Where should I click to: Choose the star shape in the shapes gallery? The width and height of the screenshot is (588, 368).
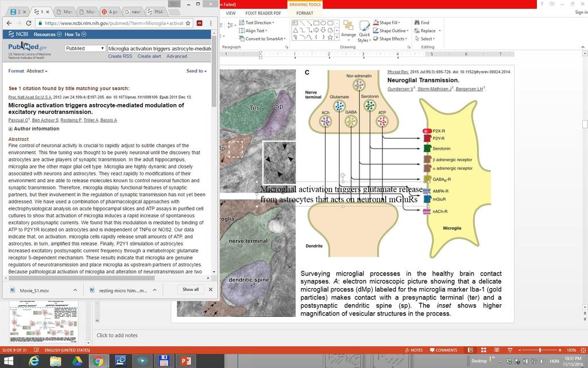pos(330,37)
